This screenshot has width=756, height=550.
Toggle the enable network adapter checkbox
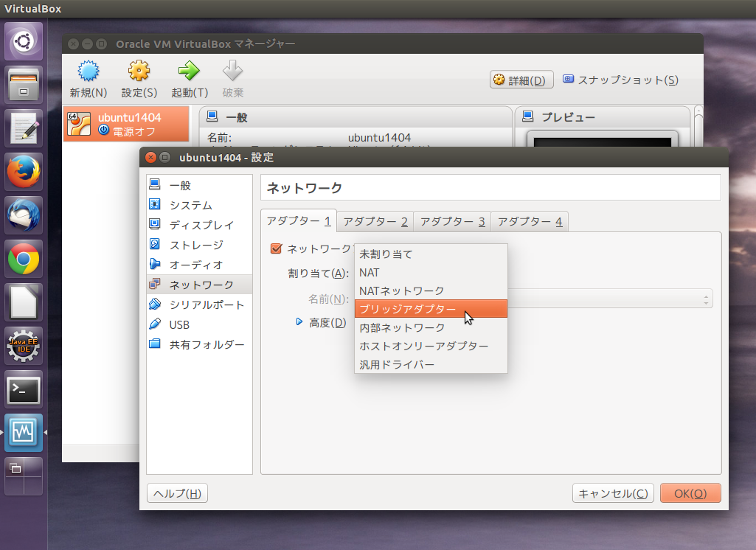(x=277, y=248)
